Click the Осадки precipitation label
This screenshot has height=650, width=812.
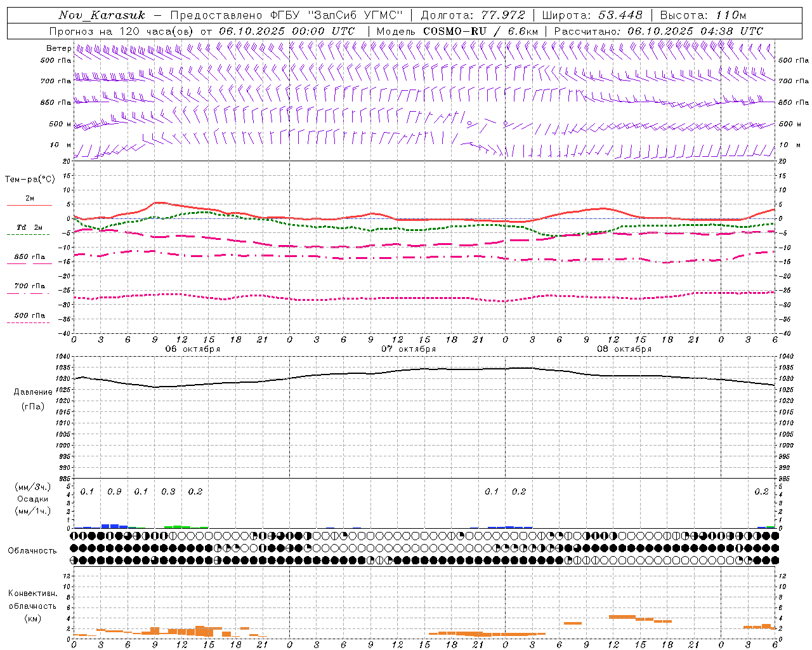click(x=32, y=499)
